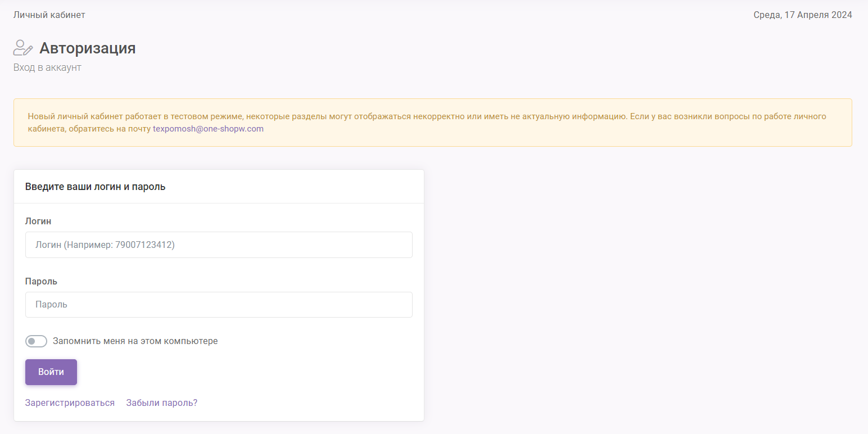Click the date Среда, 17 Апреля 2024
This screenshot has height=434, width=868.
pyautogui.click(x=803, y=15)
